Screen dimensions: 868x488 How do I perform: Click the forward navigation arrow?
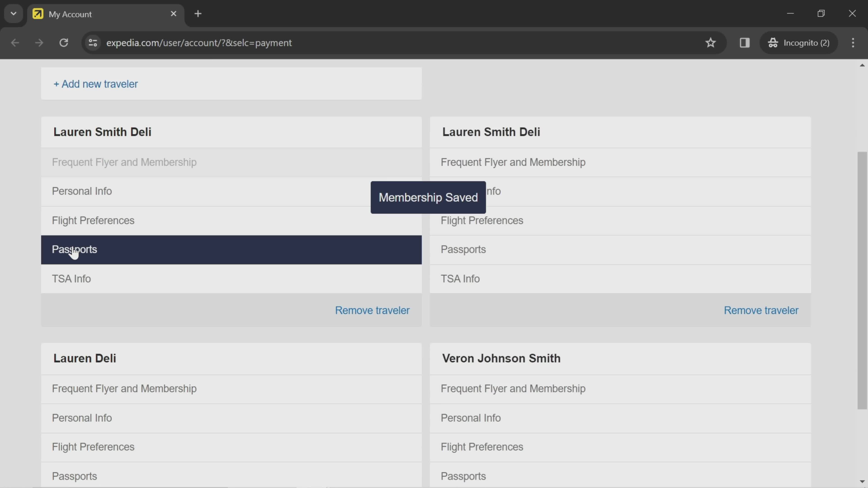point(39,42)
